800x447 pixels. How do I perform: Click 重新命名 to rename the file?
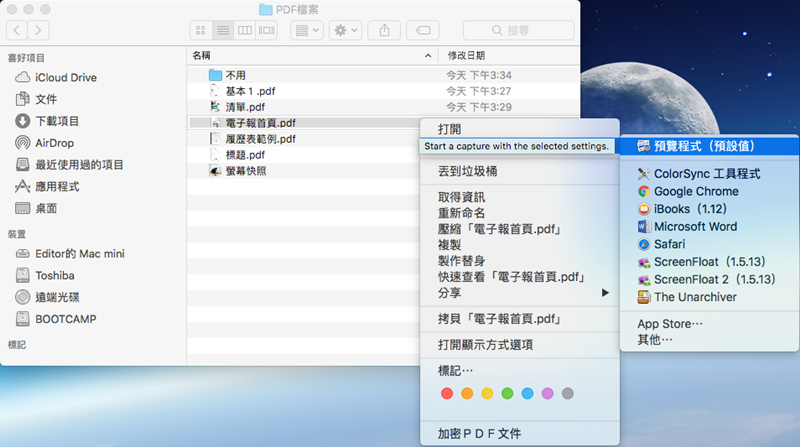coord(461,213)
